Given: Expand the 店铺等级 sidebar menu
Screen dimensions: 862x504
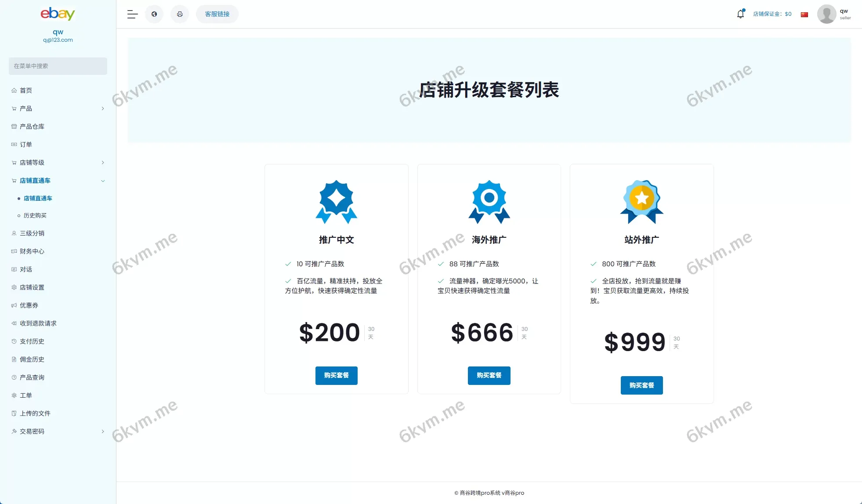Looking at the screenshot, I should (103, 163).
